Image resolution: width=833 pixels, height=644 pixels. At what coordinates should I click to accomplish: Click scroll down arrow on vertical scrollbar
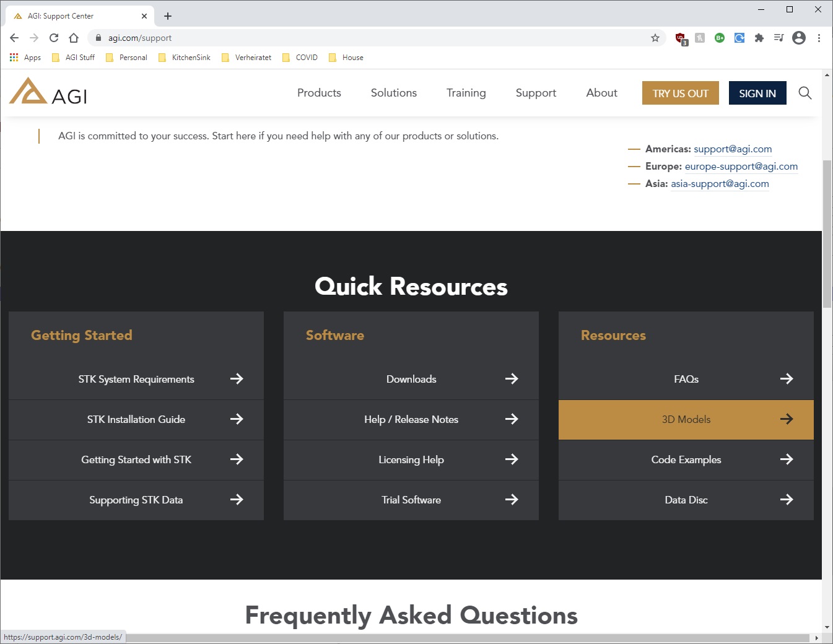pyautogui.click(x=827, y=627)
